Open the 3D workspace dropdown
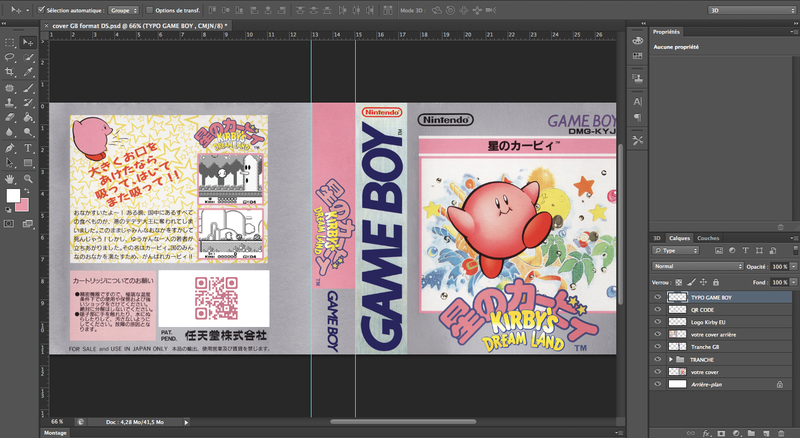This screenshot has height=438, width=800. [x=752, y=10]
